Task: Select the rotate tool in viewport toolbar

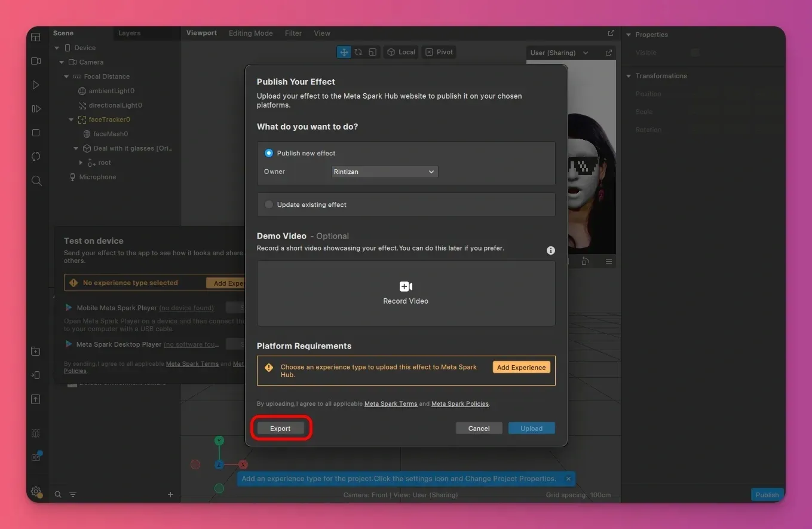Action: [358, 52]
